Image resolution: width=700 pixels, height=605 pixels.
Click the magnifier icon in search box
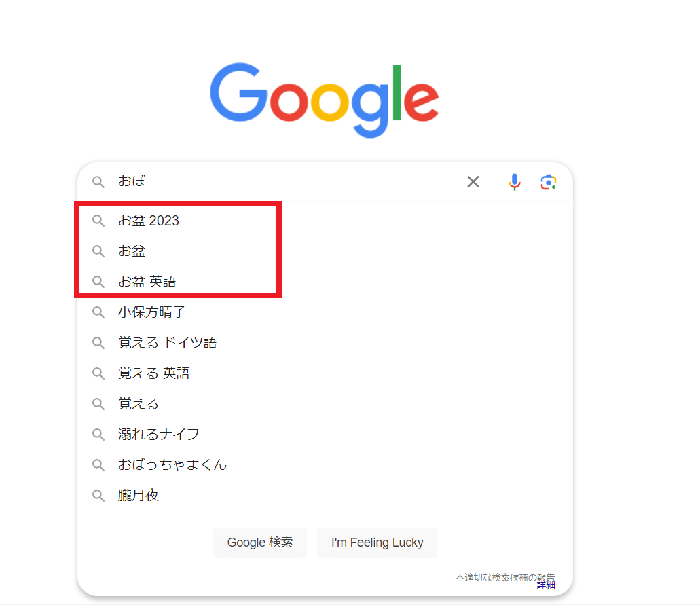tap(98, 182)
